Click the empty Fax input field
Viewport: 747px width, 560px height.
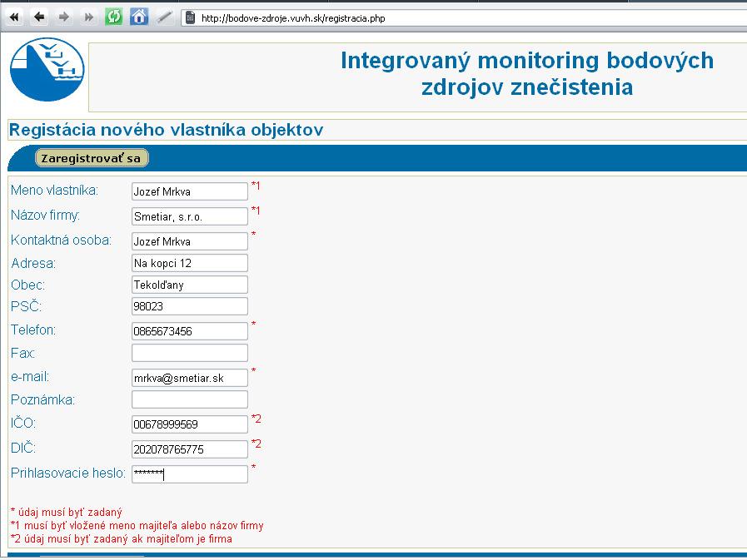point(190,353)
